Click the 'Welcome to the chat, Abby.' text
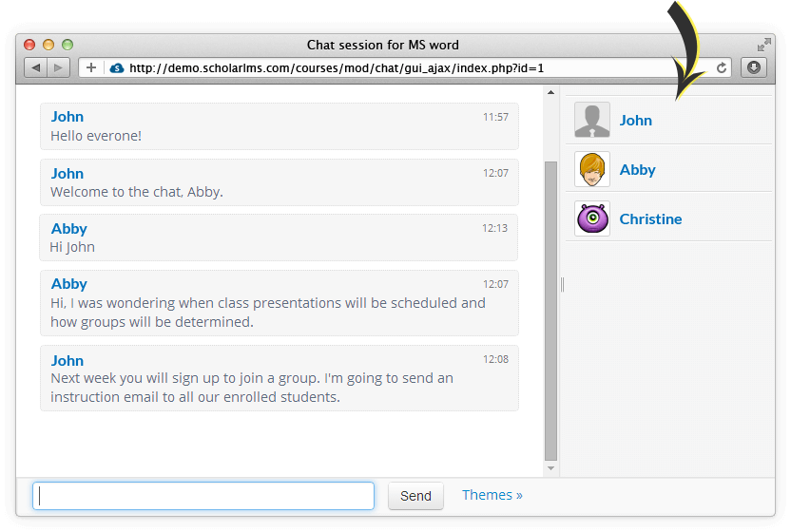The image size is (791, 532). [x=137, y=192]
